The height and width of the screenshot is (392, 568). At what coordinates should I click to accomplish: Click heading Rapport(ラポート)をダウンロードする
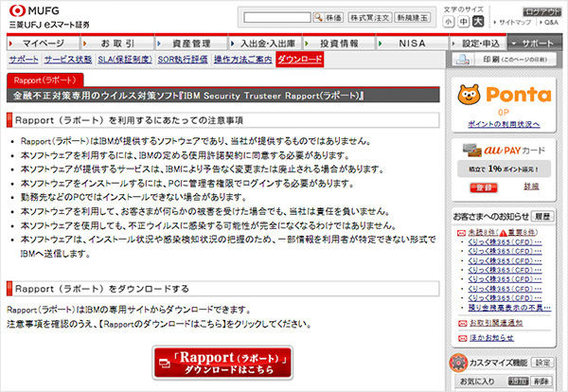point(102,289)
